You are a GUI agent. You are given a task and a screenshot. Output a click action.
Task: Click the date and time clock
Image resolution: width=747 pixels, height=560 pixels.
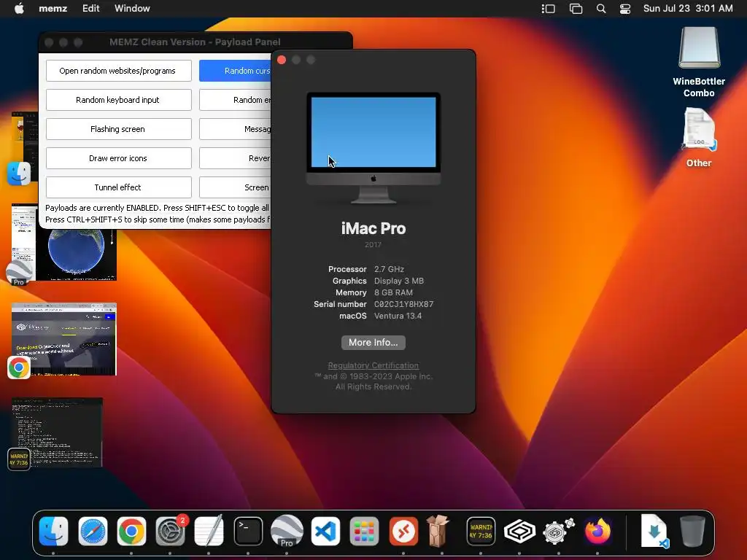(x=688, y=9)
